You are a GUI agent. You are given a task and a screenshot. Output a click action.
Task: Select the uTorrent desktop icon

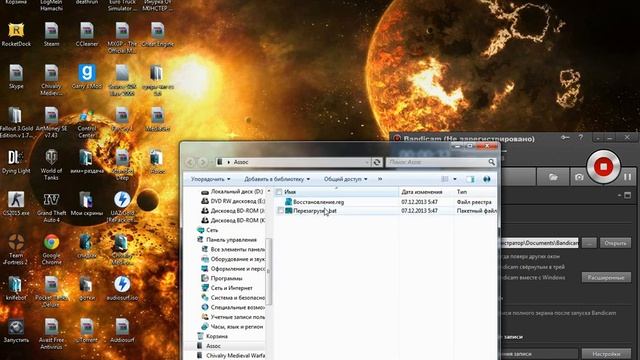coord(87,330)
